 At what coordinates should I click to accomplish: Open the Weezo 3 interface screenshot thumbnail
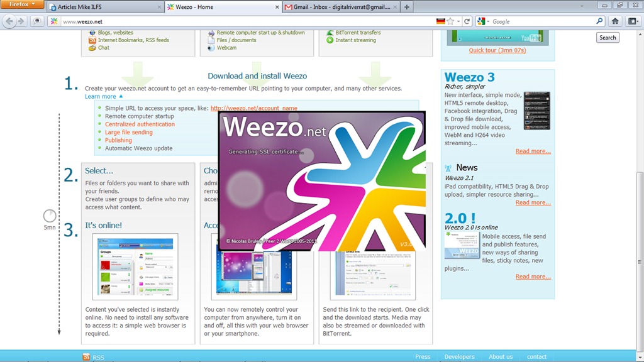click(537, 111)
